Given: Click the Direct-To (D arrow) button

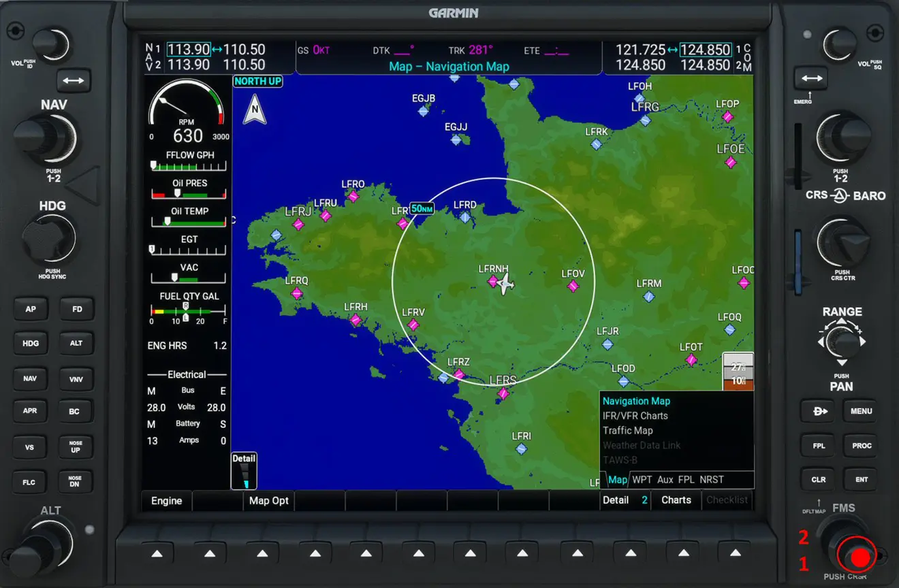Looking at the screenshot, I should coord(819,411).
